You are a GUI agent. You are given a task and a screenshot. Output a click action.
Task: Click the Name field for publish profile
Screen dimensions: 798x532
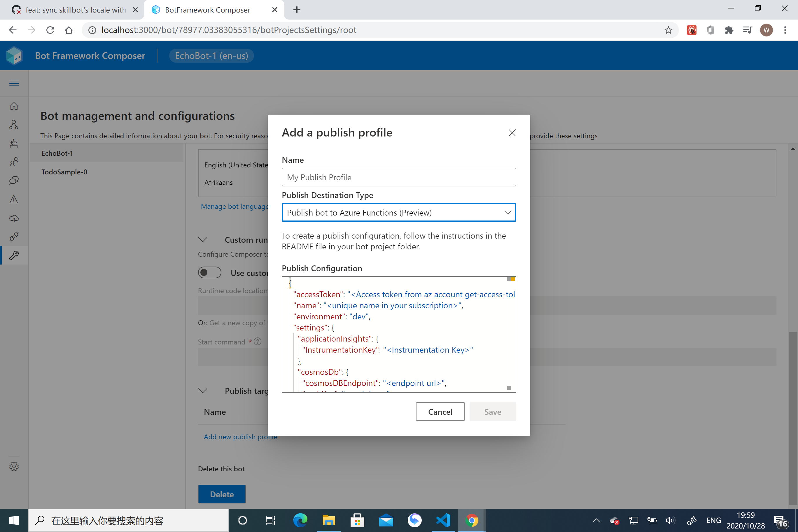pyautogui.click(x=399, y=177)
